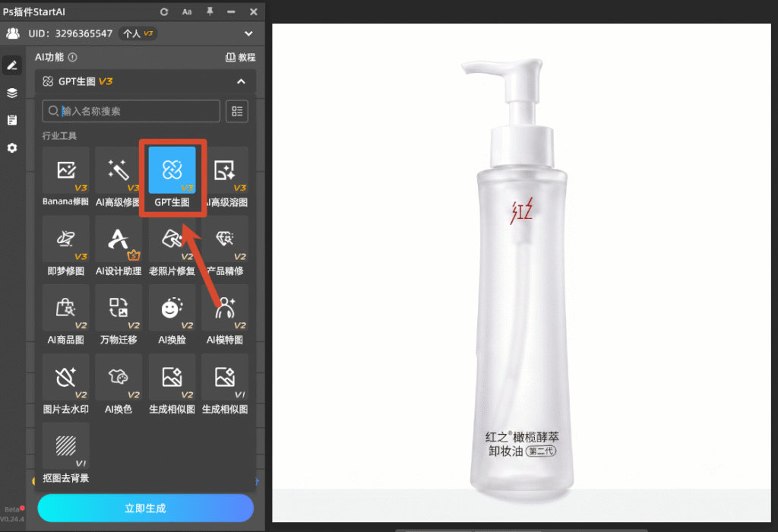Open the 教程 tutorial link
This screenshot has height=532, width=778.
click(x=241, y=57)
